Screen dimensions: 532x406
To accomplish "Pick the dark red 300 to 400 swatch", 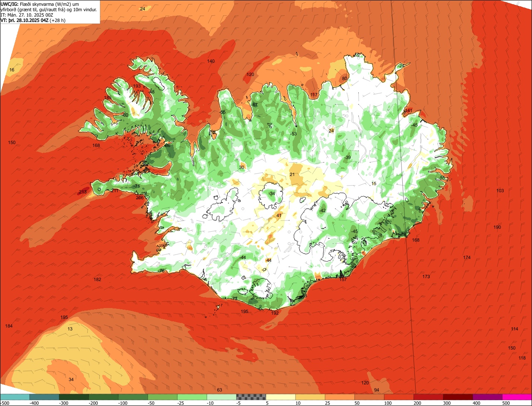I will coord(458,397).
